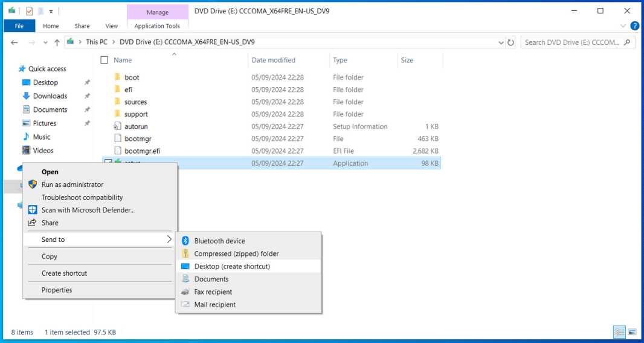The height and width of the screenshot is (343, 644).
Task: Switch to large icons view button
Action: point(632,332)
